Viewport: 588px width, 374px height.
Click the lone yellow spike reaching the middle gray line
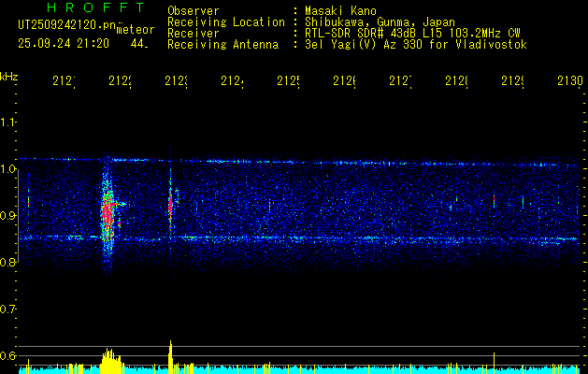494,363
